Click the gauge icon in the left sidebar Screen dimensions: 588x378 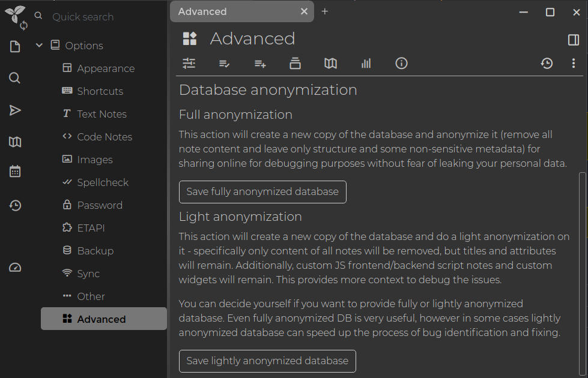coord(15,268)
